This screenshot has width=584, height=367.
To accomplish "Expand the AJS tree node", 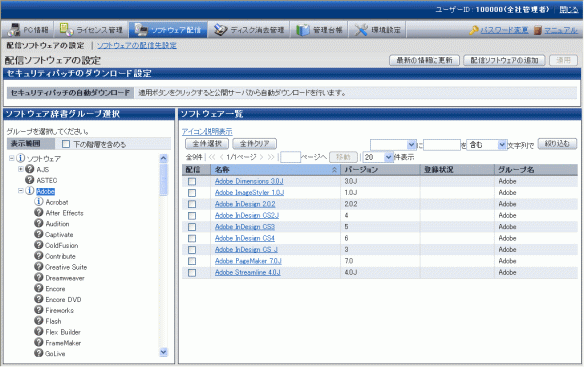I will 21,169.
